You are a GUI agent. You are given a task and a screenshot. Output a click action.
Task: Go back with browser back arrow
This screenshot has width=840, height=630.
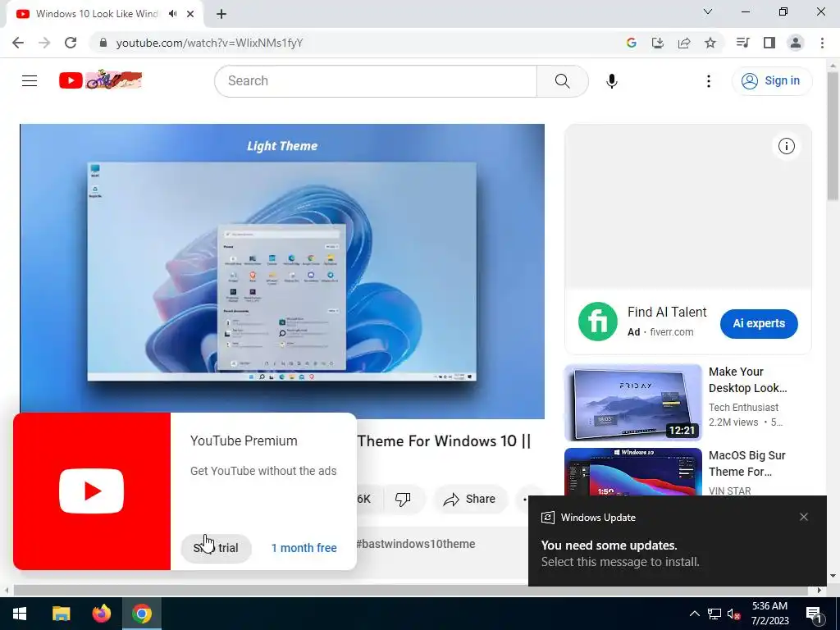(x=18, y=43)
